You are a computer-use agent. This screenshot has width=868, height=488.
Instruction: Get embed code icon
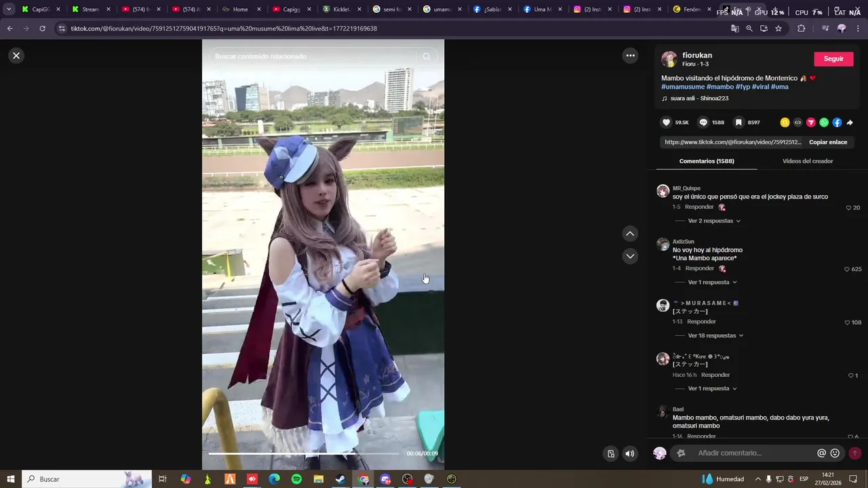point(797,123)
